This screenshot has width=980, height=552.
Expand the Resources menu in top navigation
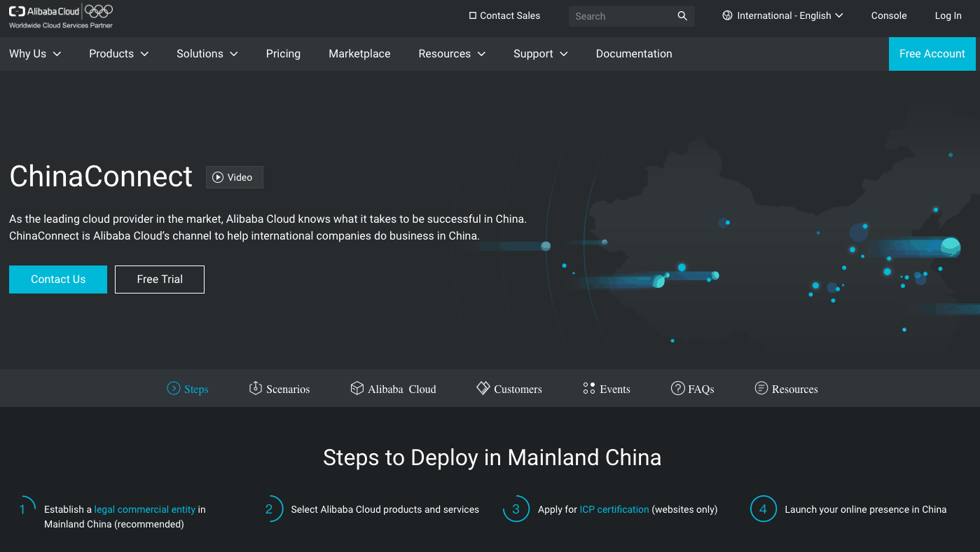[x=452, y=54]
